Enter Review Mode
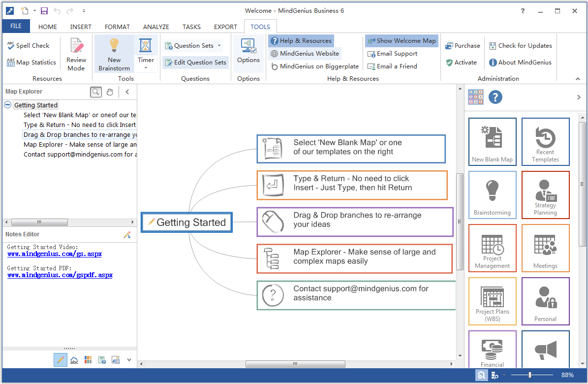The height and width of the screenshot is (384, 588). pos(76,55)
